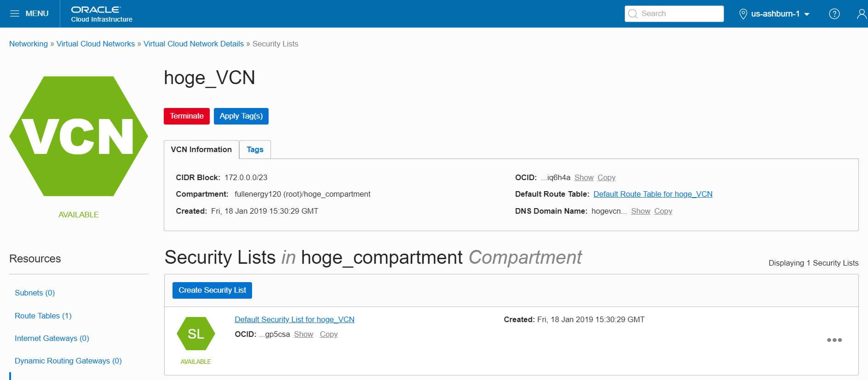Screen dimensions: 868x380
Task: Expand the us-ashburn-1 region dropdown
Action: tap(780, 14)
